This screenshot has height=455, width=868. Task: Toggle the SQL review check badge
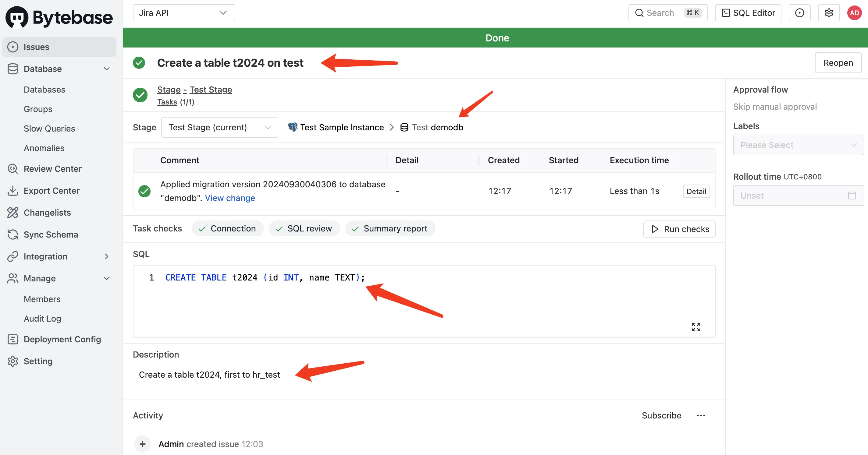click(x=304, y=228)
